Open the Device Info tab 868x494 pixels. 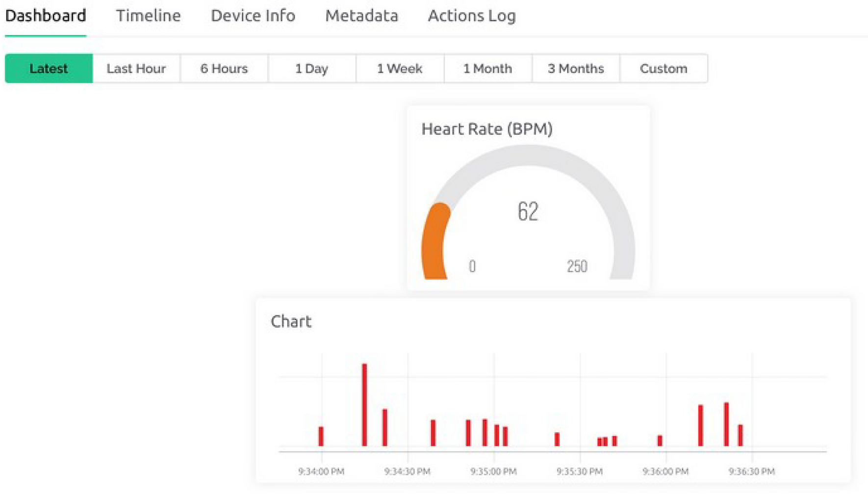(253, 16)
